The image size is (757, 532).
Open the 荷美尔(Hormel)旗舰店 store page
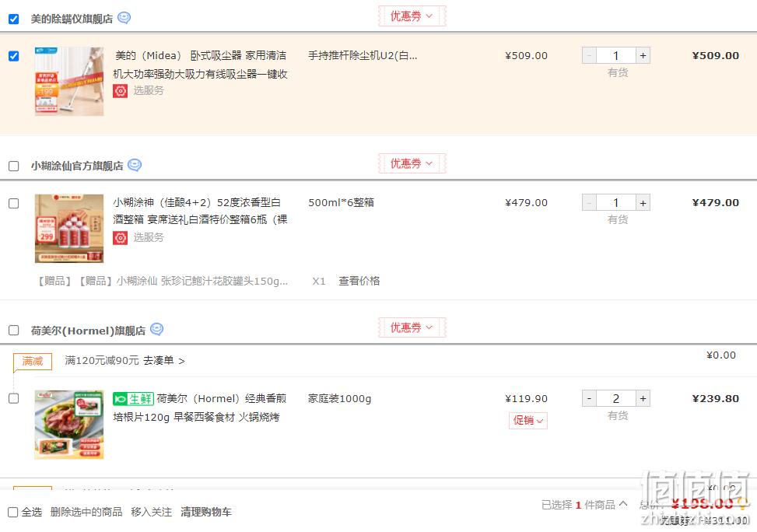click(88, 331)
